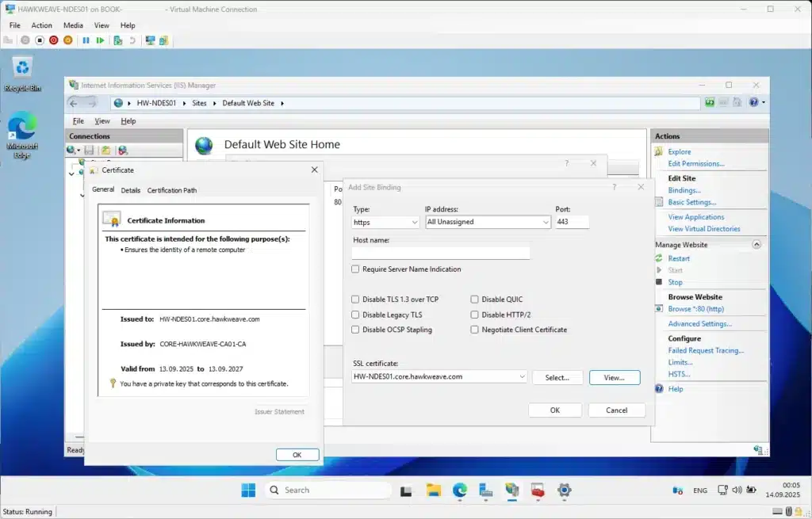The height and width of the screenshot is (519, 812).
Task: Click the Pause button in VM toolbar
Action: 86,40
